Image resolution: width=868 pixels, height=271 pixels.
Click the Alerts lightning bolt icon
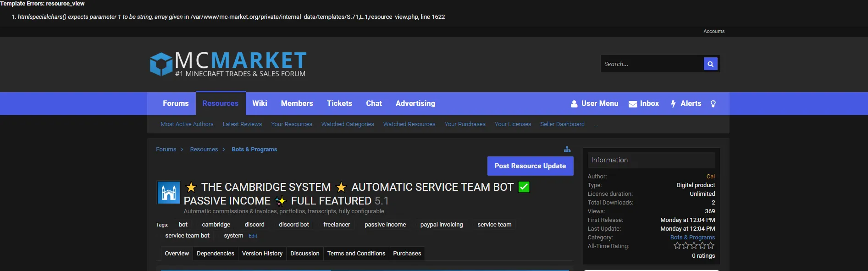(x=673, y=104)
